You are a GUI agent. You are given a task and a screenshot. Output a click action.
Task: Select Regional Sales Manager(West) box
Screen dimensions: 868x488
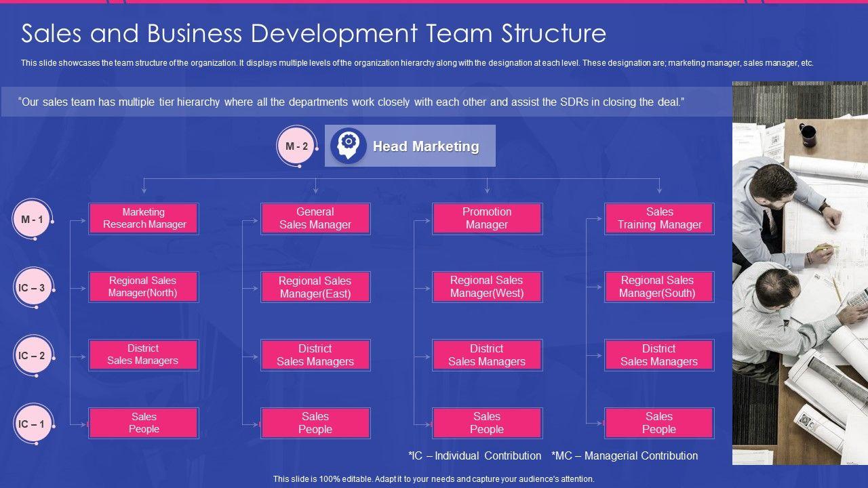487,287
